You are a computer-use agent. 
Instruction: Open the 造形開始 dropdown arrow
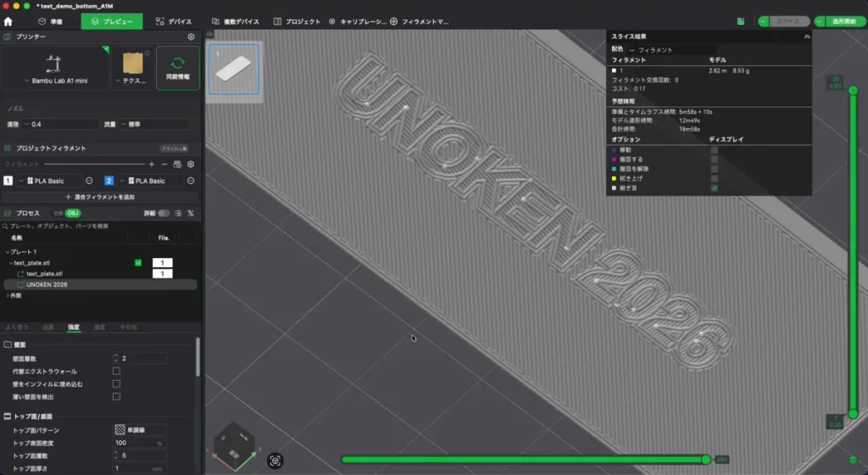(x=820, y=21)
